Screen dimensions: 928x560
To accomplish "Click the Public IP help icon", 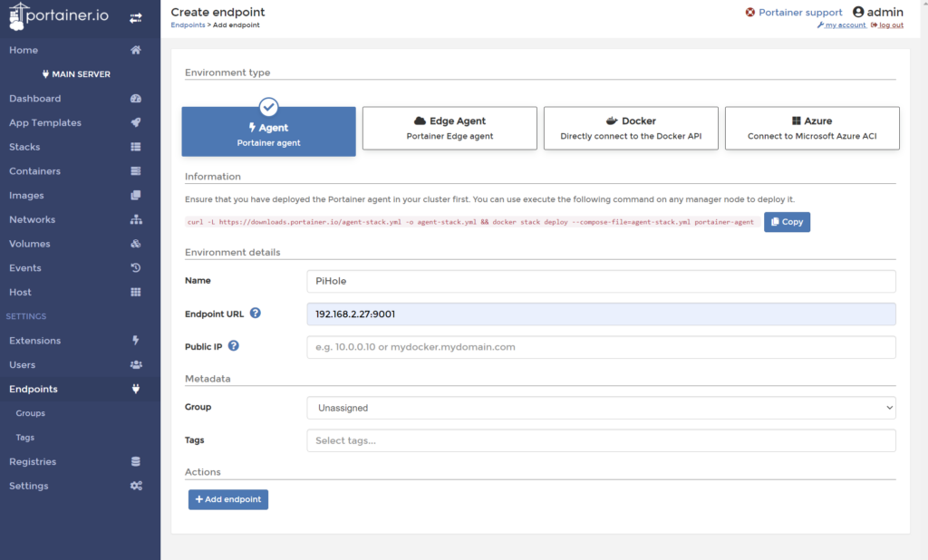I will click(x=234, y=346).
